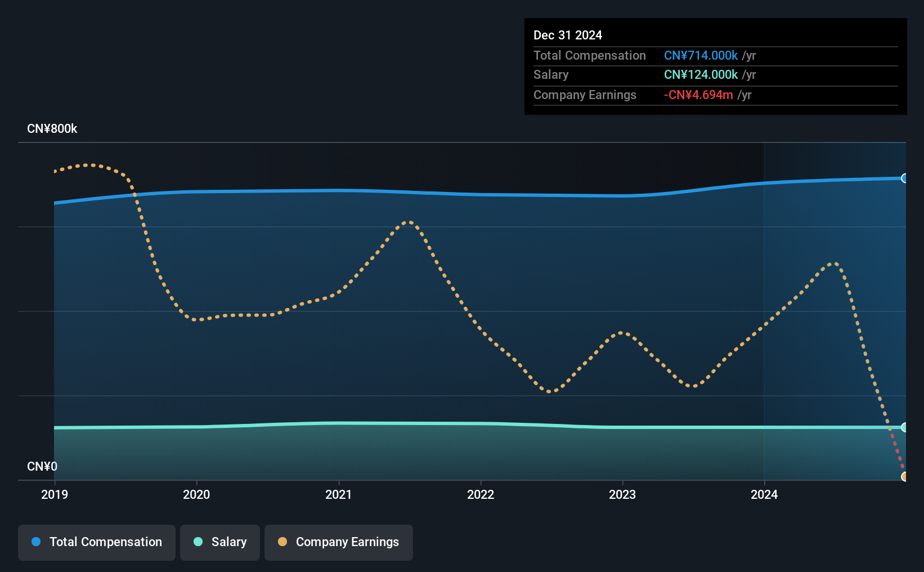Viewport: 924px width, 572px height.
Task: Click the Company Earnings label in tooltip
Action: pos(585,95)
